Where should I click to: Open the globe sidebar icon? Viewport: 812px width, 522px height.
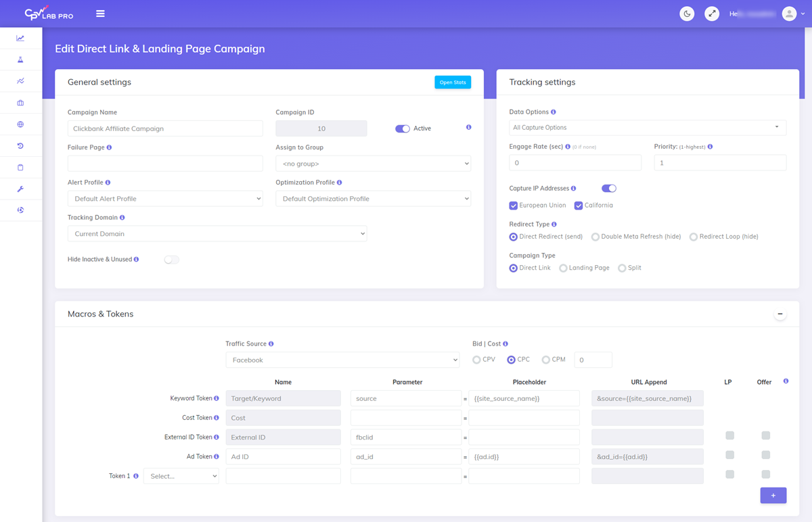20,124
